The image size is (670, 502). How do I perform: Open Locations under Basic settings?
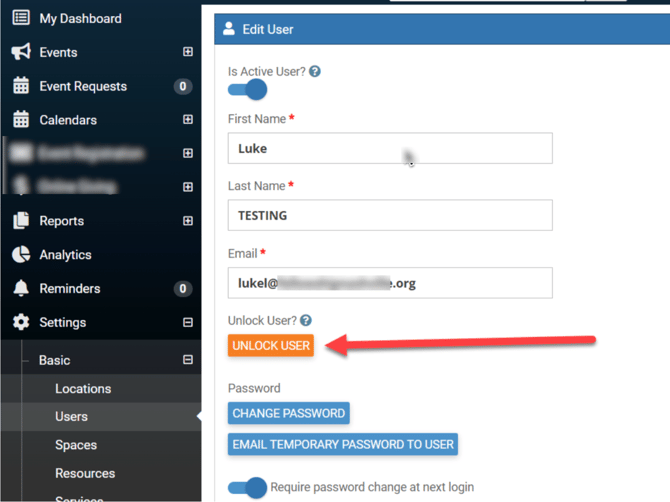click(83, 389)
